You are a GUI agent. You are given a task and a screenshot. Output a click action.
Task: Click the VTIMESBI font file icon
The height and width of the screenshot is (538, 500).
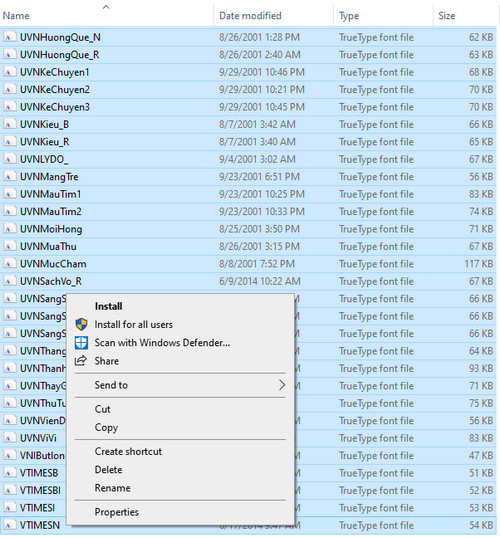point(10,490)
